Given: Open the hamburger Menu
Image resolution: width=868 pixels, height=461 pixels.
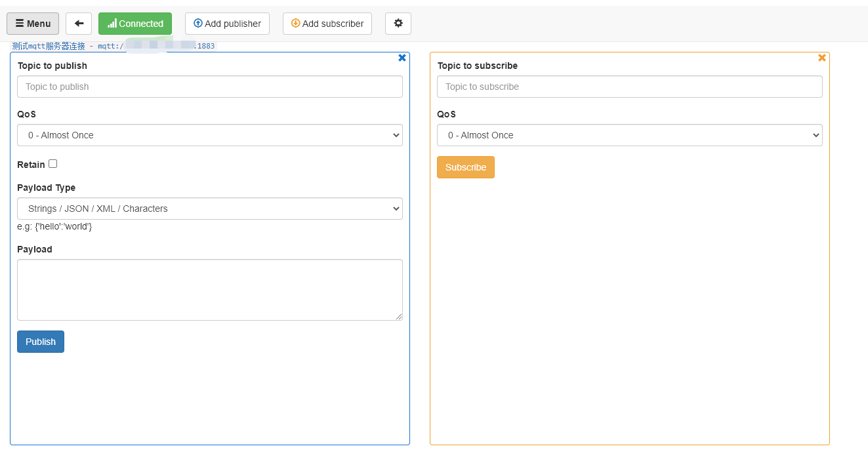Looking at the screenshot, I should click(x=33, y=24).
